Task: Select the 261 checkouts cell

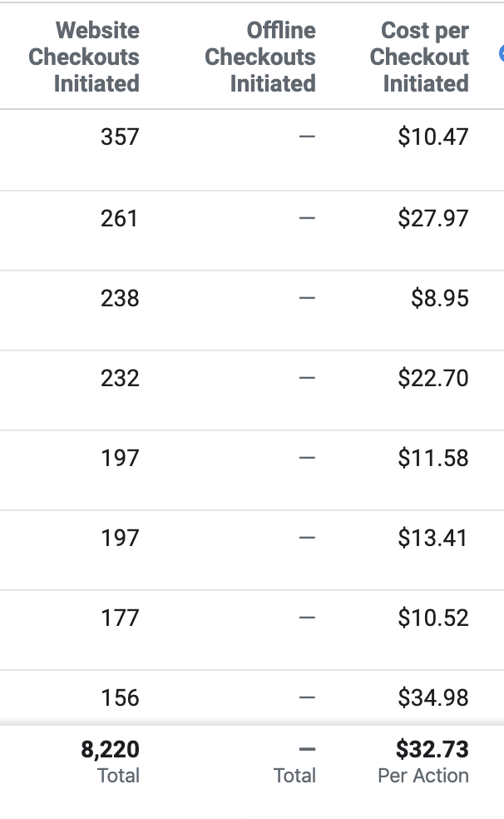Action: [x=120, y=218]
